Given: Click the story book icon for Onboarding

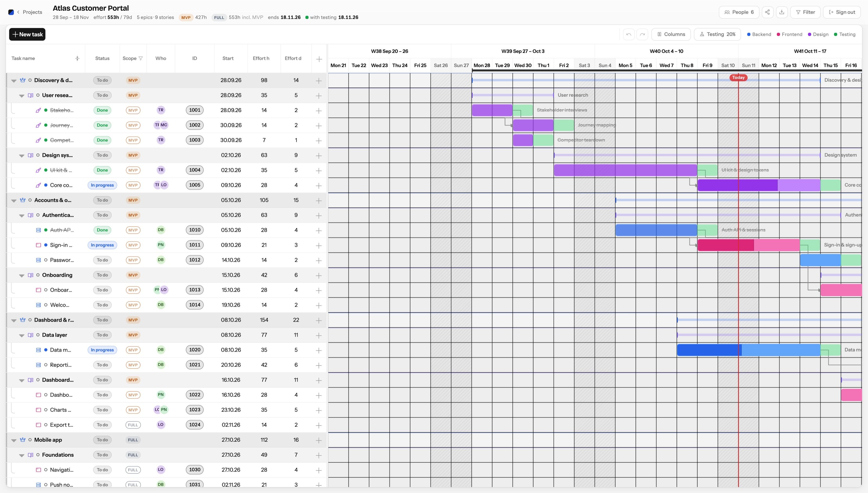Looking at the screenshot, I should coord(30,275).
